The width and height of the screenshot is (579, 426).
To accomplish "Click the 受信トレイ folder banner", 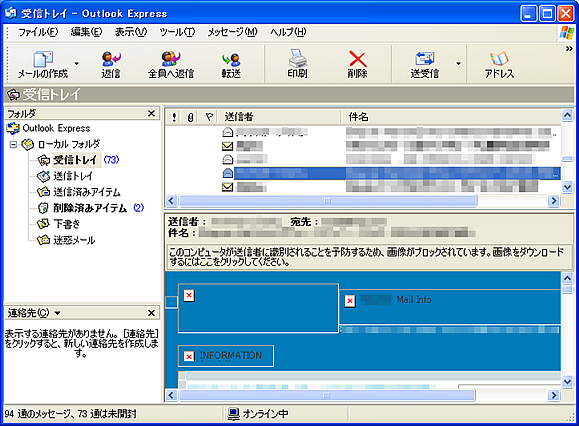I will point(289,95).
